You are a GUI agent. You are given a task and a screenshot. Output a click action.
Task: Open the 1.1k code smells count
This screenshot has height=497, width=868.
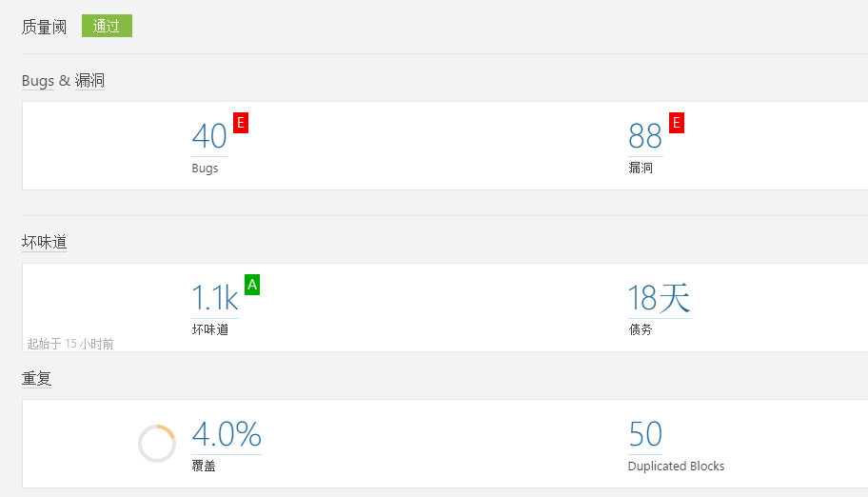pos(215,298)
